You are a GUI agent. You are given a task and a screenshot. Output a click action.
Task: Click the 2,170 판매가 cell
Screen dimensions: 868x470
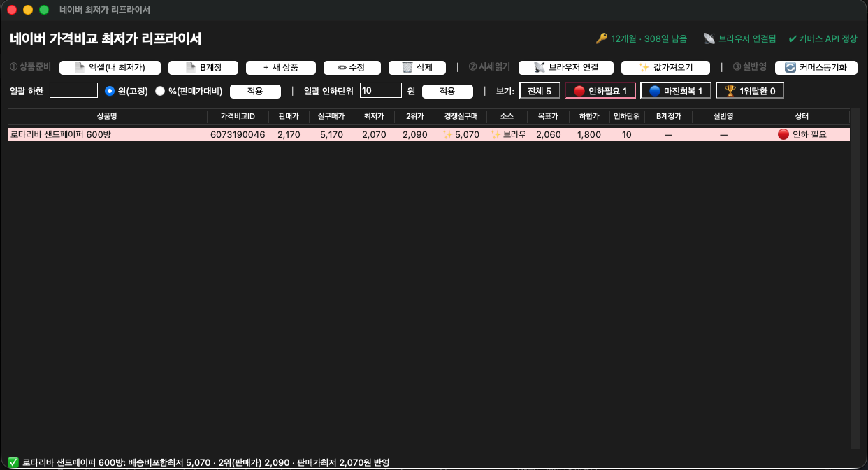[289, 134]
